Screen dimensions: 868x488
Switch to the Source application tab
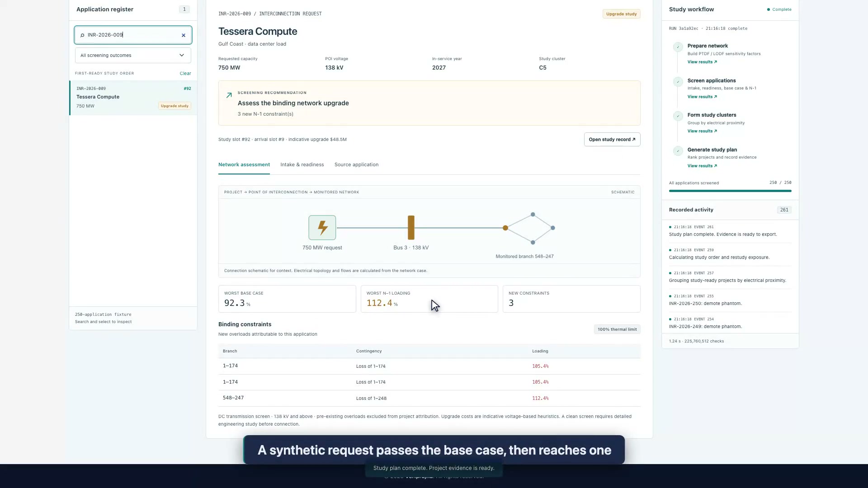[x=356, y=165]
